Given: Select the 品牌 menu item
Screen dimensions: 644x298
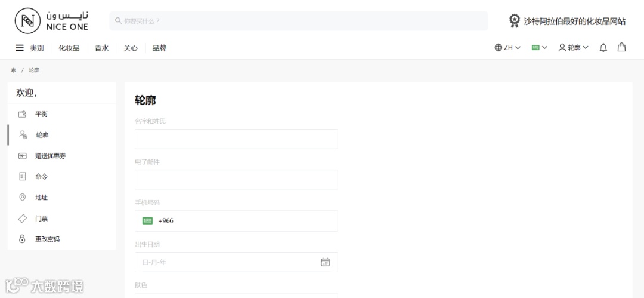Looking at the screenshot, I should click(x=159, y=48).
